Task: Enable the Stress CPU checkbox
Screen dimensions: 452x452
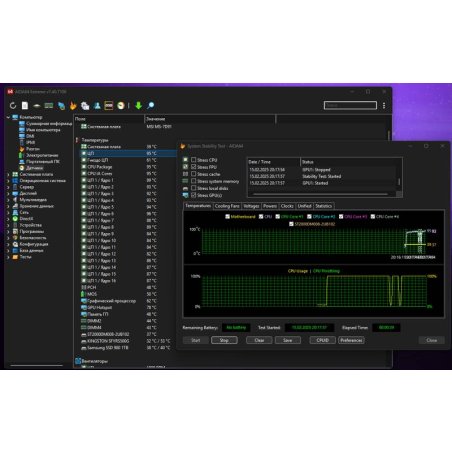Action: [x=193, y=160]
